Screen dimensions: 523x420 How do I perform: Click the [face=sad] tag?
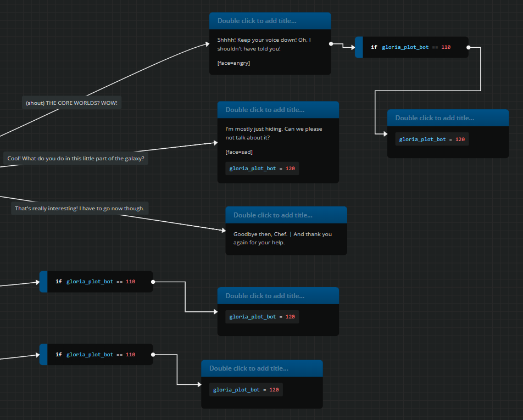coord(239,152)
